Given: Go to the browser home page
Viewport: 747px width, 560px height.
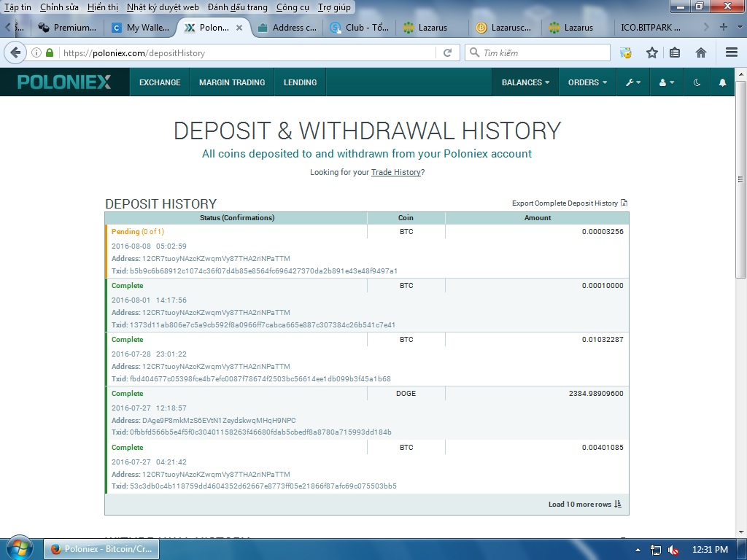Looking at the screenshot, I should pos(701,52).
